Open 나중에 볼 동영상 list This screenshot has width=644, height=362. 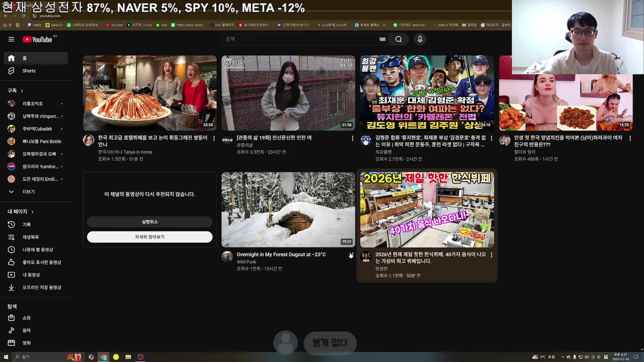click(x=35, y=250)
